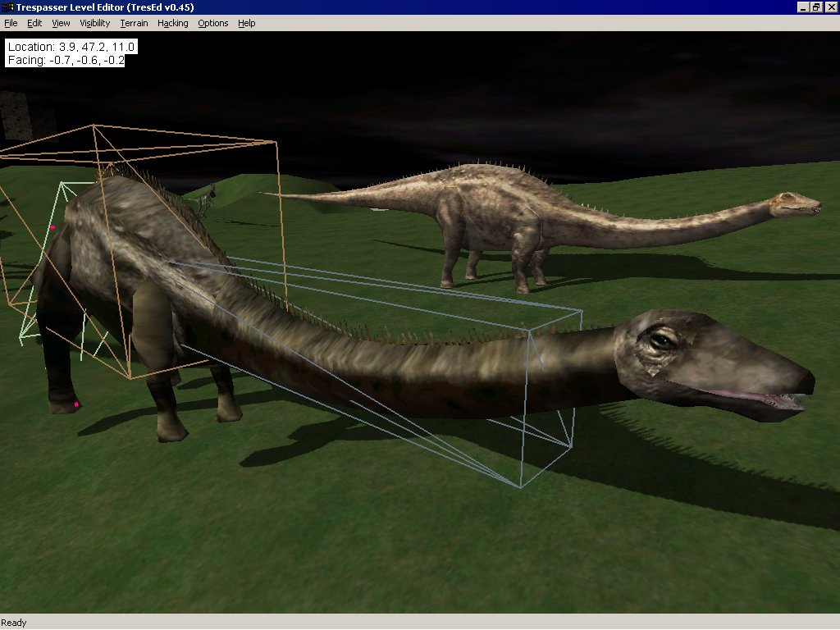
Task: Open the Edit menu
Action: pyautogui.click(x=34, y=23)
